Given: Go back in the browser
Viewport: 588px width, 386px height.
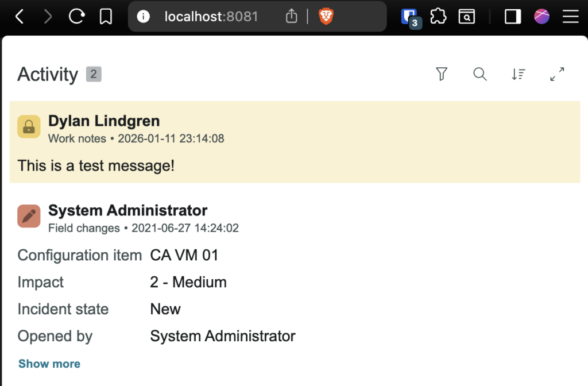Looking at the screenshot, I should pyautogui.click(x=20, y=17).
